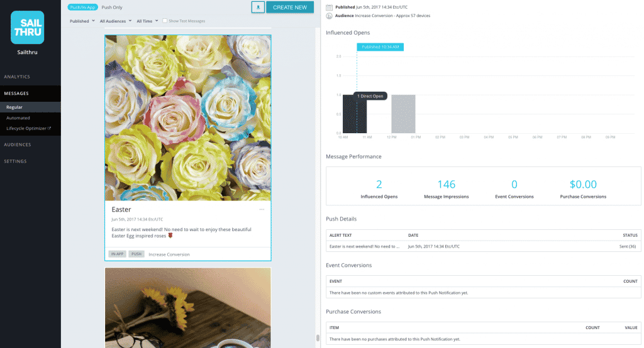
Task: Open the Easter card ellipsis menu
Action: pos(262,209)
